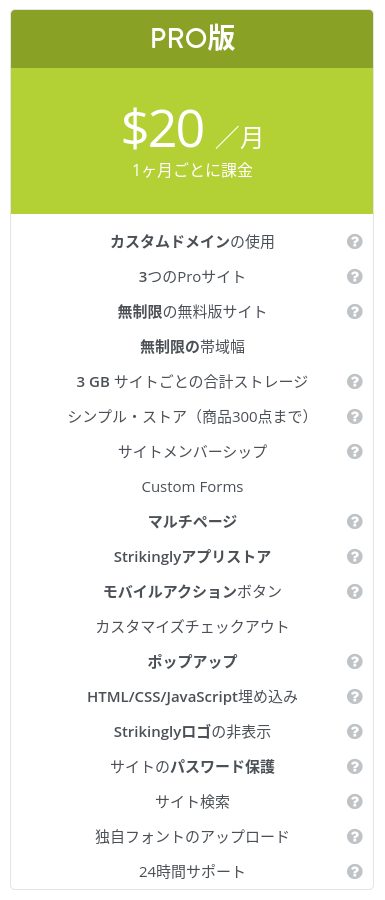Image resolution: width=385 pixels, height=900 pixels.
Task: Select the $20 per month price panel
Action: 192,141
